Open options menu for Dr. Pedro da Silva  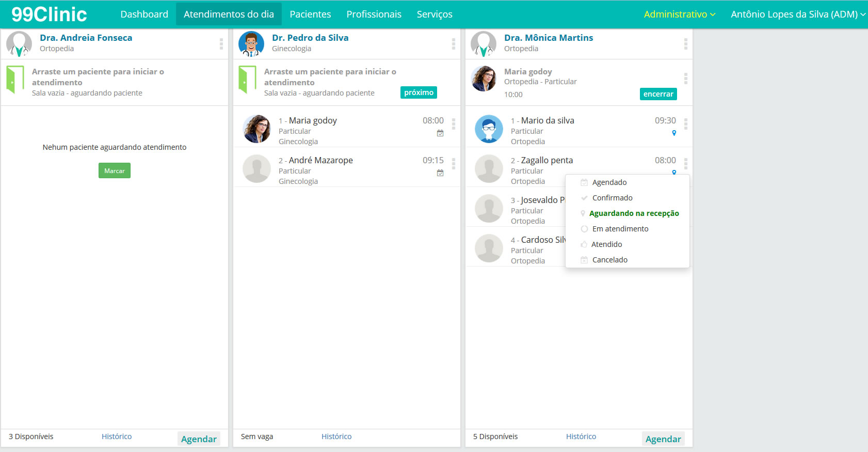[x=454, y=44]
